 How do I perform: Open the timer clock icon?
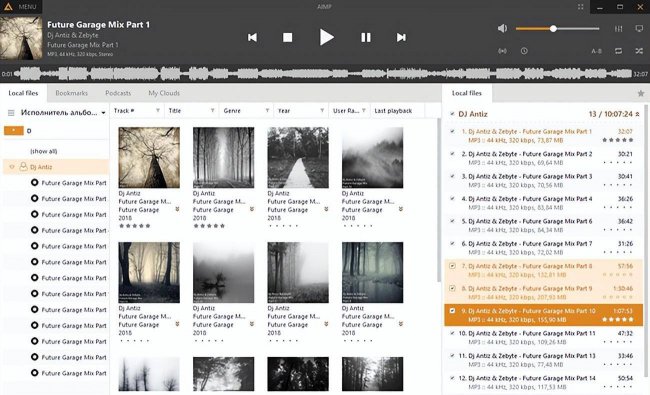coord(524,51)
